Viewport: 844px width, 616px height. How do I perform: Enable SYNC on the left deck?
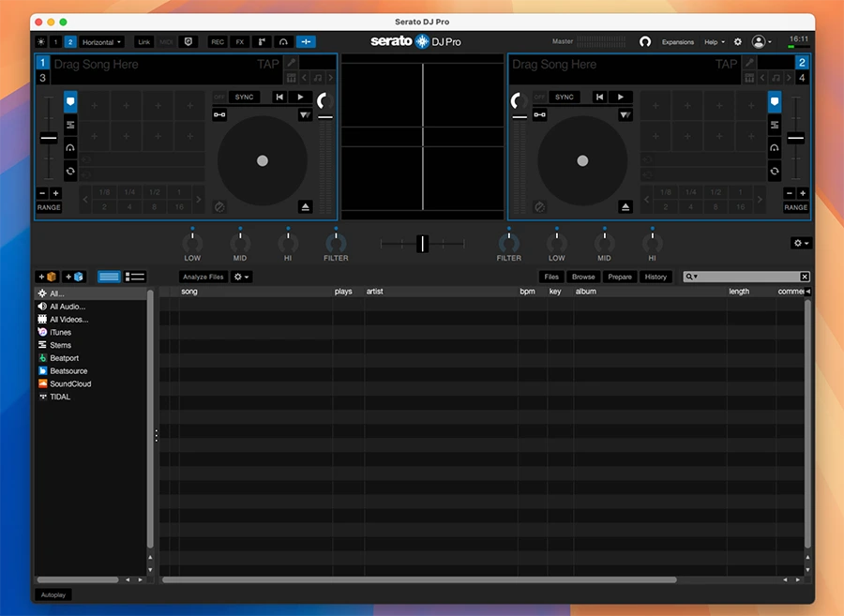(x=244, y=97)
